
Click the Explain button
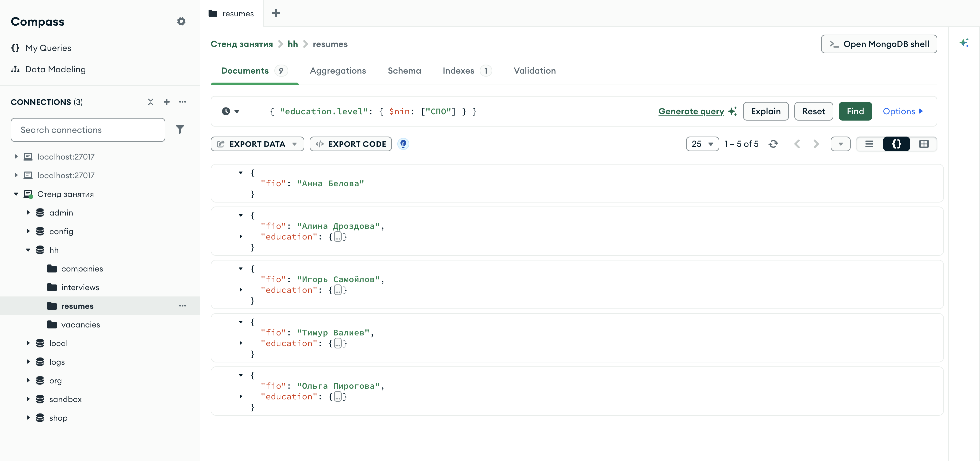pos(765,111)
